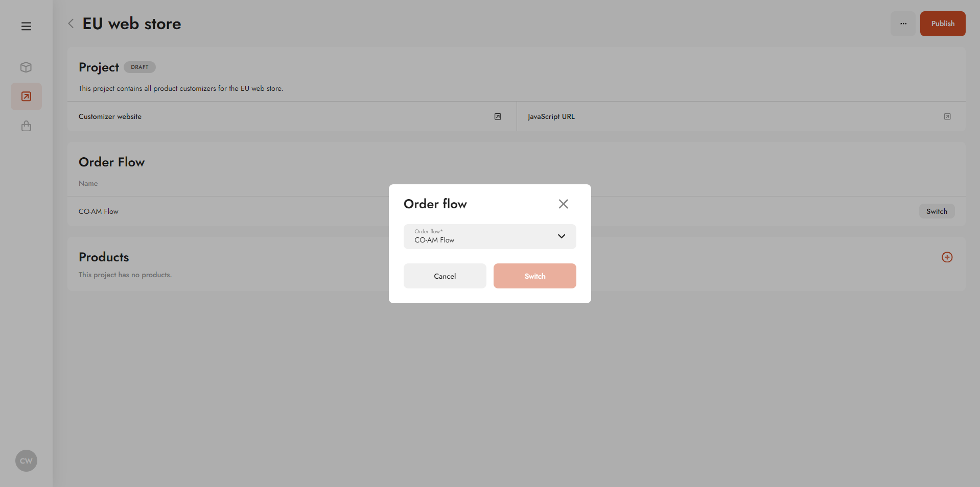
Task: Open the JavaScript URL external link icon
Action: tap(947, 116)
